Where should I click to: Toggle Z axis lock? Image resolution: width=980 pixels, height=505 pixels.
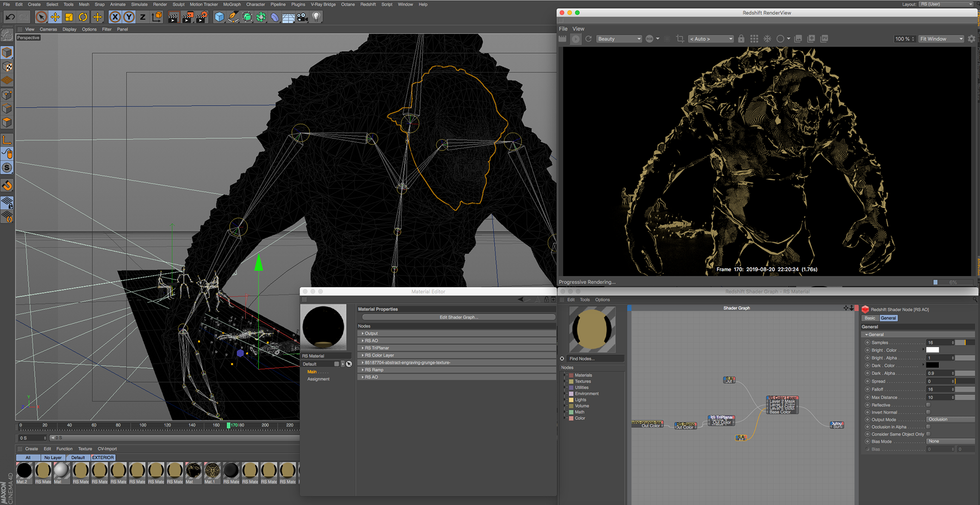click(142, 17)
